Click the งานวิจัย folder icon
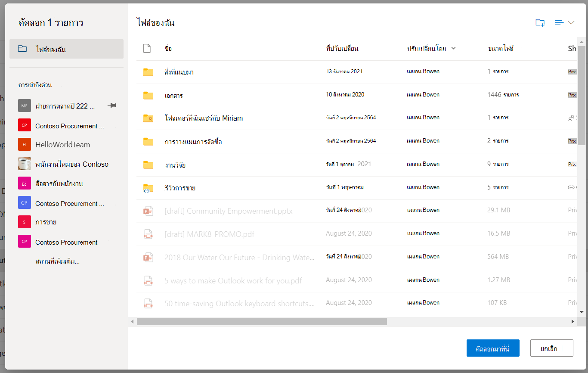The image size is (588, 373). point(148,165)
